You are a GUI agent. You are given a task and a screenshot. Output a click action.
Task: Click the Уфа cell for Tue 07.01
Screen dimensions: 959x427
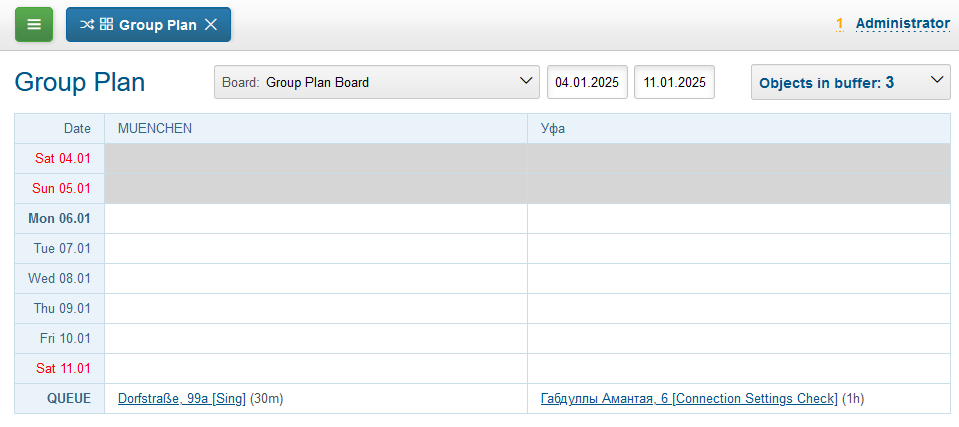pyautogui.click(x=738, y=249)
